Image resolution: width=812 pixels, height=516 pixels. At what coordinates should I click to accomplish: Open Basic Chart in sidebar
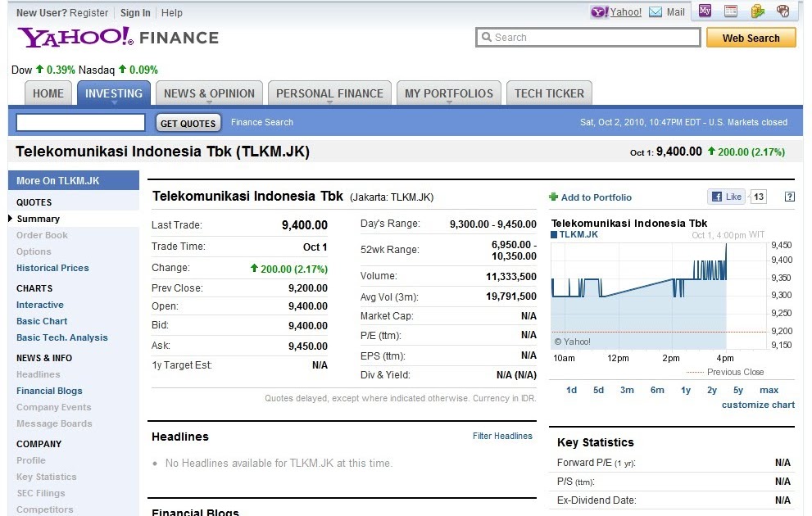point(42,321)
